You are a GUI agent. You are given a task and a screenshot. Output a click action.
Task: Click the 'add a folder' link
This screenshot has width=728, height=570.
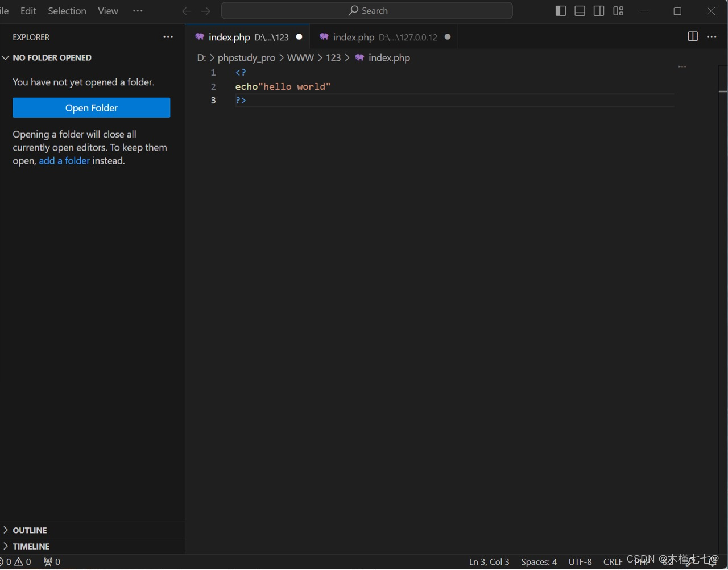click(x=64, y=161)
